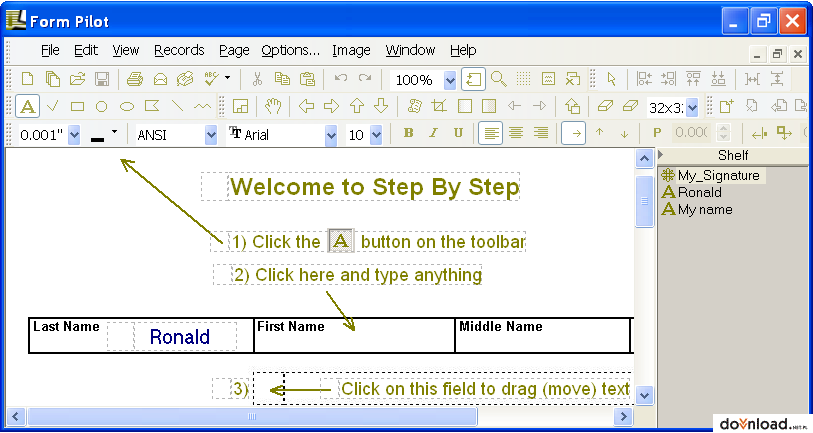Toggle Italic formatting

point(433,133)
